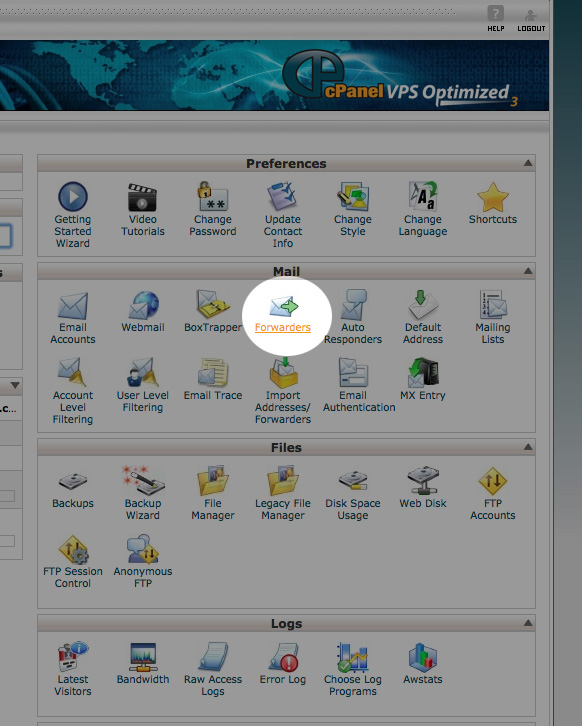582x726 pixels.
Task: Open Email Trace icon
Action: 213,373
